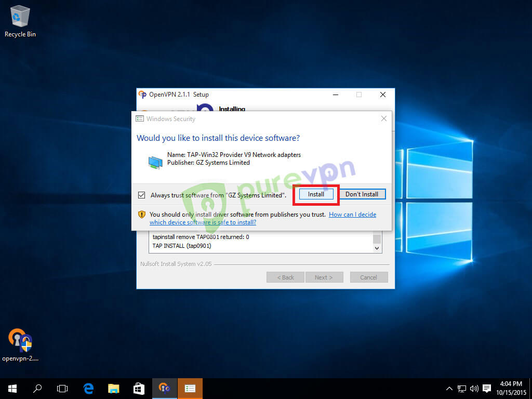The height and width of the screenshot is (399, 532).
Task: Launch Microsoft Edge from the taskbar
Action: pos(88,389)
